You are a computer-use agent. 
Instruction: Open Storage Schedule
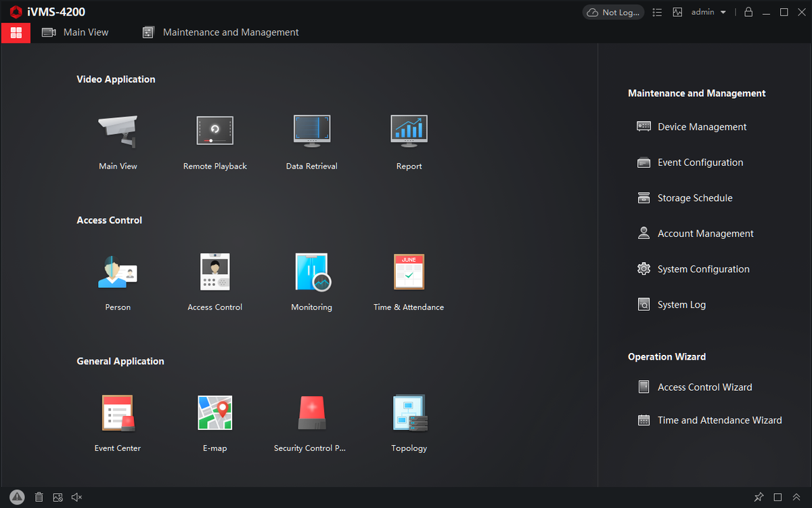[x=685, y=198]
